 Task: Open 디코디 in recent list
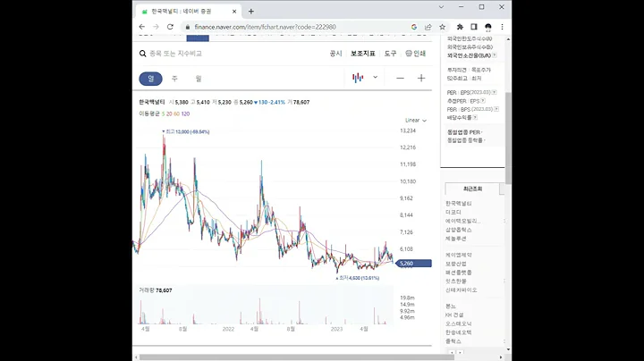(453, 212)
